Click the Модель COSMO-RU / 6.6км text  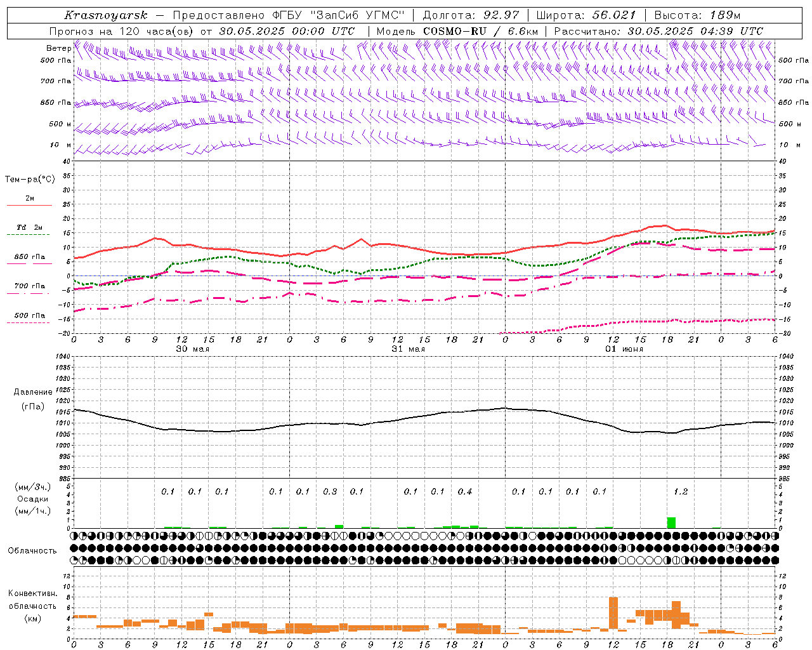(x=457, y=31)
